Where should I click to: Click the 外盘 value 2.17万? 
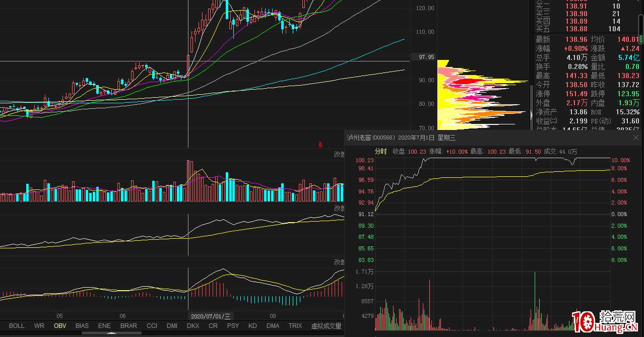[577, 103]
